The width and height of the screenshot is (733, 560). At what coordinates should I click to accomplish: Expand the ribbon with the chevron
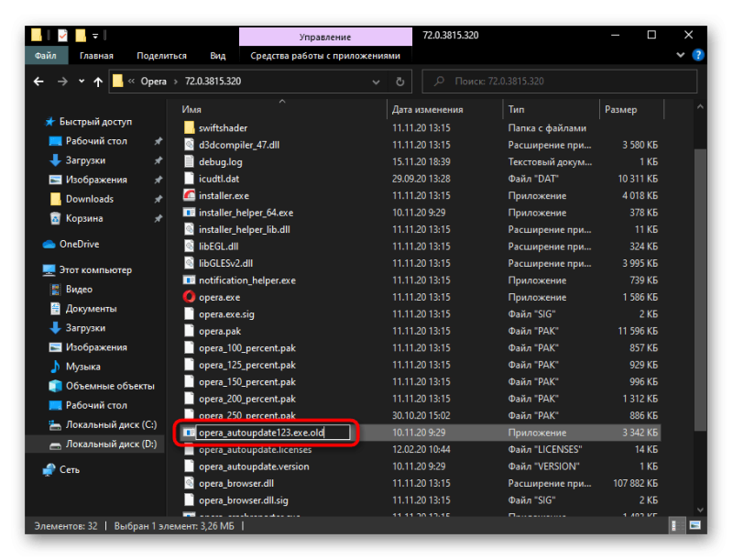pos(680,55)
